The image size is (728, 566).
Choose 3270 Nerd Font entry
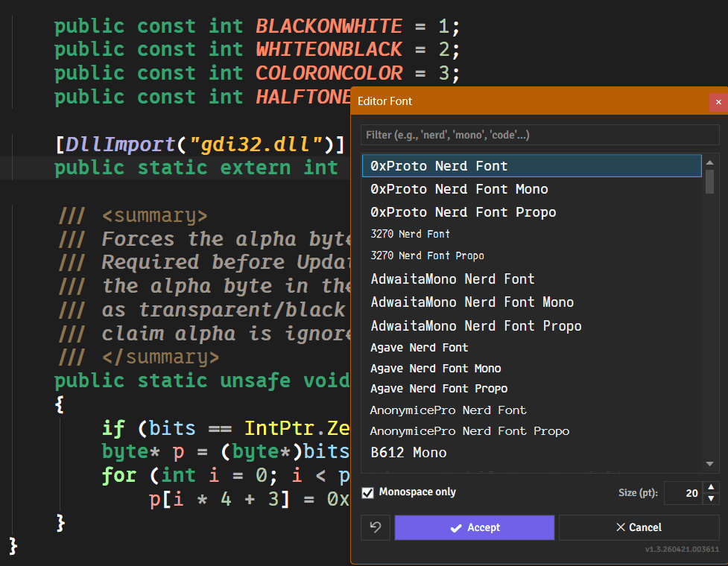(531, 234)
